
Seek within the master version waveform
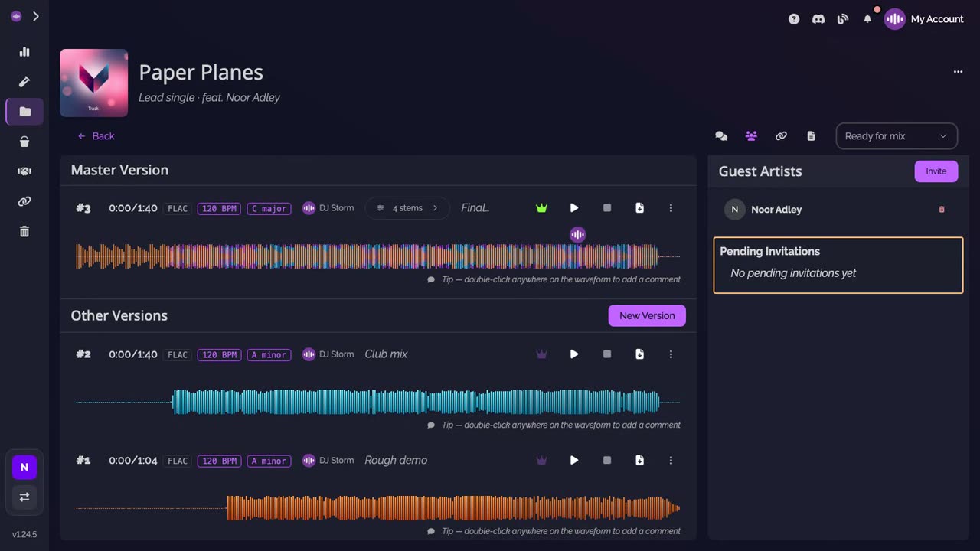(x=377, y=256)
